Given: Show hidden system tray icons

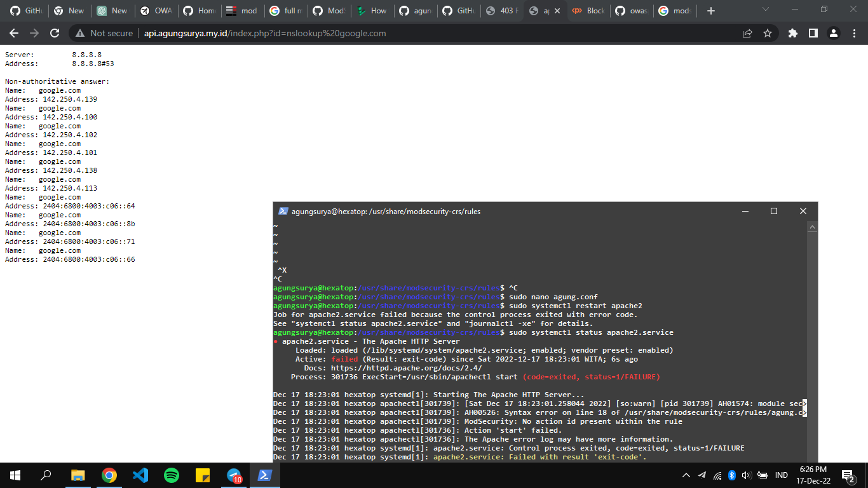Looking at the screenshot, I should click(x=686, y=475).
